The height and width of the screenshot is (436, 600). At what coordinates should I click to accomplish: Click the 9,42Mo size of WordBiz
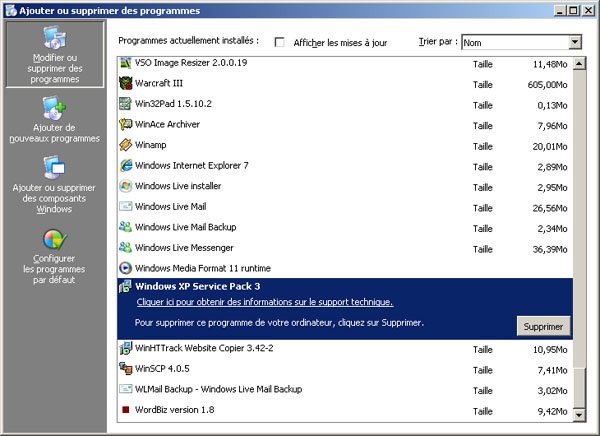(x=553, y=412)
